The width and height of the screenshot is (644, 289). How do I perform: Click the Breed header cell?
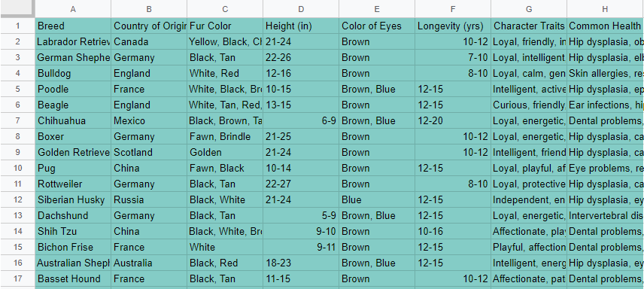tap(73, 26)
